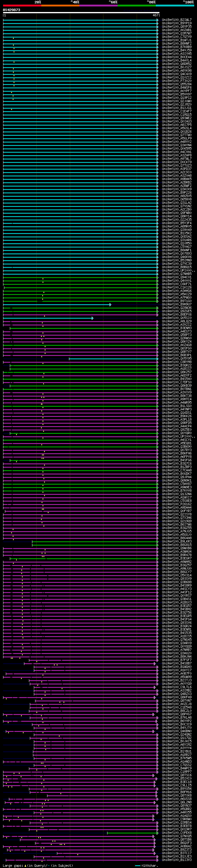Viewport: 197px width, 868px height.
Task: Select the UniRef100_C6KF71 label
Action: click(x=177, y=284)
